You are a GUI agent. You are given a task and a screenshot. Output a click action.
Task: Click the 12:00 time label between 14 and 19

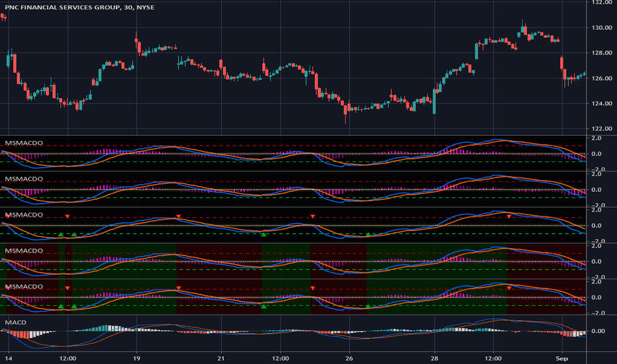pos(68,359)
